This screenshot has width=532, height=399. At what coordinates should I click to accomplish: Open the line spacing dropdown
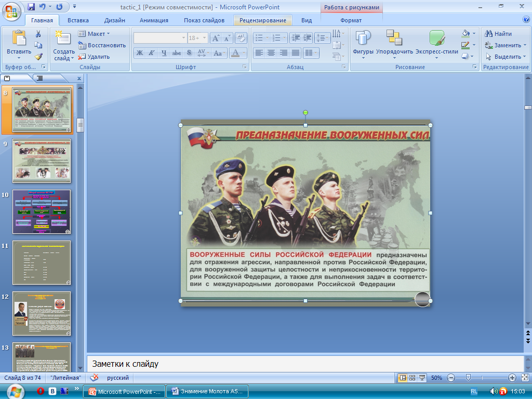tap(322, 37)
